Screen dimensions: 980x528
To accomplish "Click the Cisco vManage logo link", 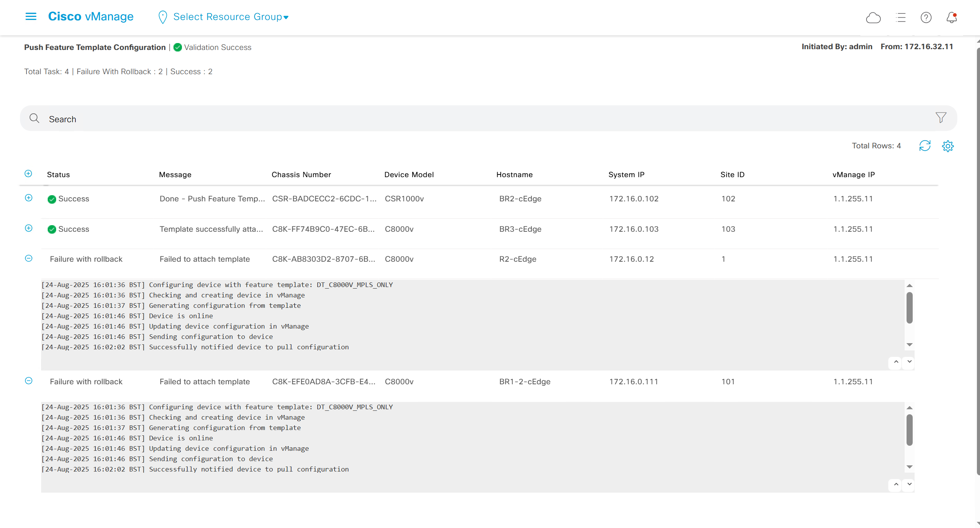I will 91,17.
